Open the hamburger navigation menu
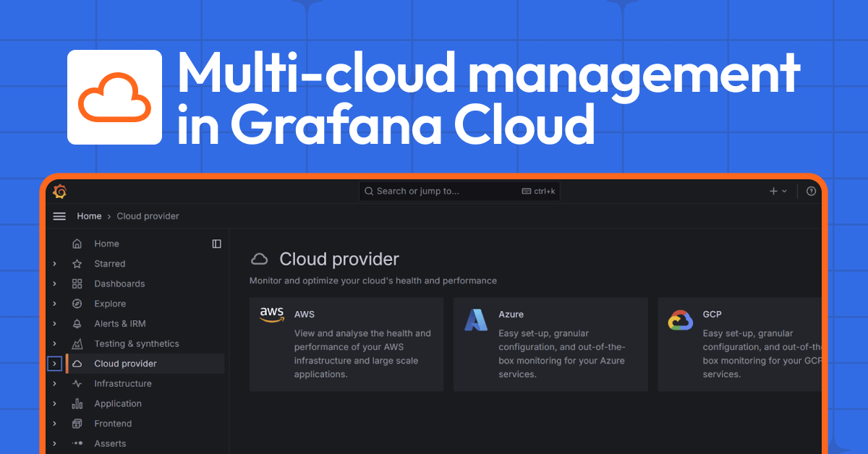The image size is (868, 454). [59, 215]
